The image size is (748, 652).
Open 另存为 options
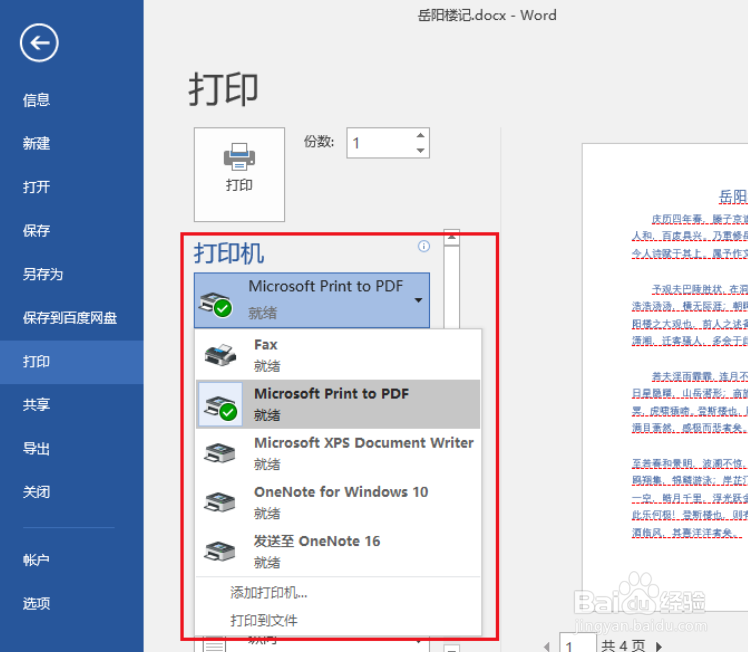(x=43, y=274)
